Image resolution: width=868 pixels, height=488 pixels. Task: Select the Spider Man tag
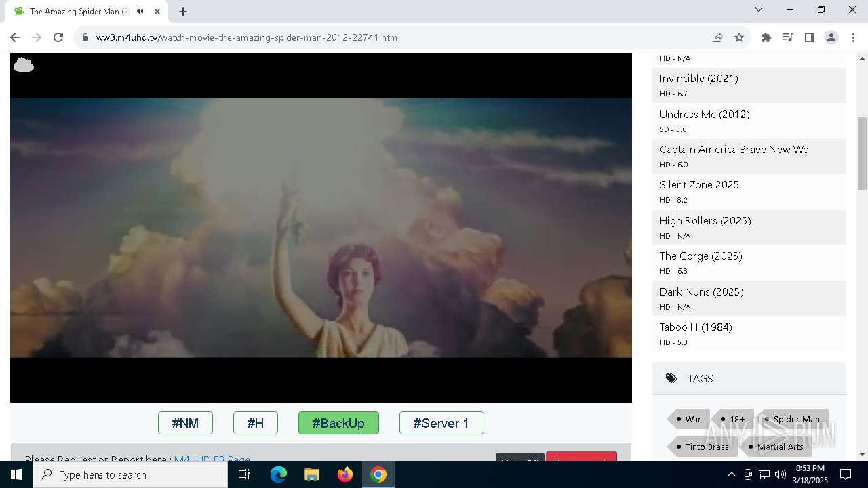[x=793, y=419]
